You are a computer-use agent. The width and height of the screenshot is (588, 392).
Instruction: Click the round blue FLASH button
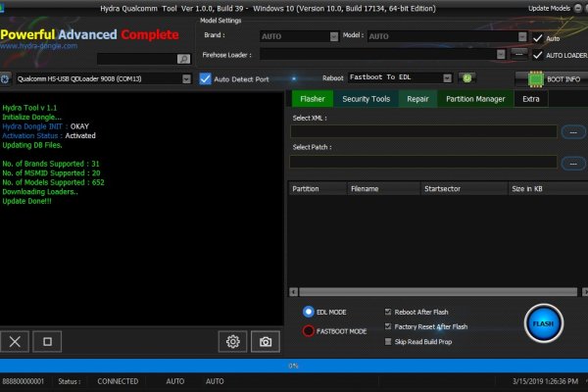[x=543, y=322]
